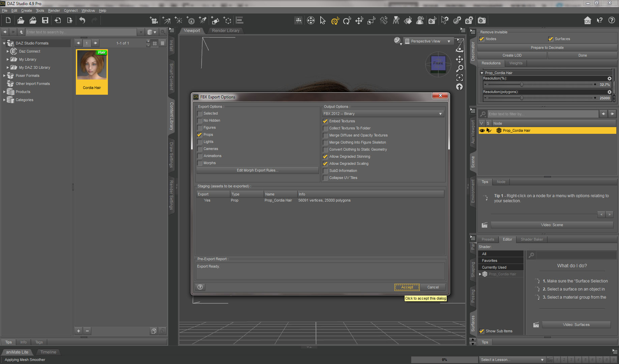Click the Open File folder icon
The width and height of the screenshot is (619, 364).
click(x=21, y=20)
